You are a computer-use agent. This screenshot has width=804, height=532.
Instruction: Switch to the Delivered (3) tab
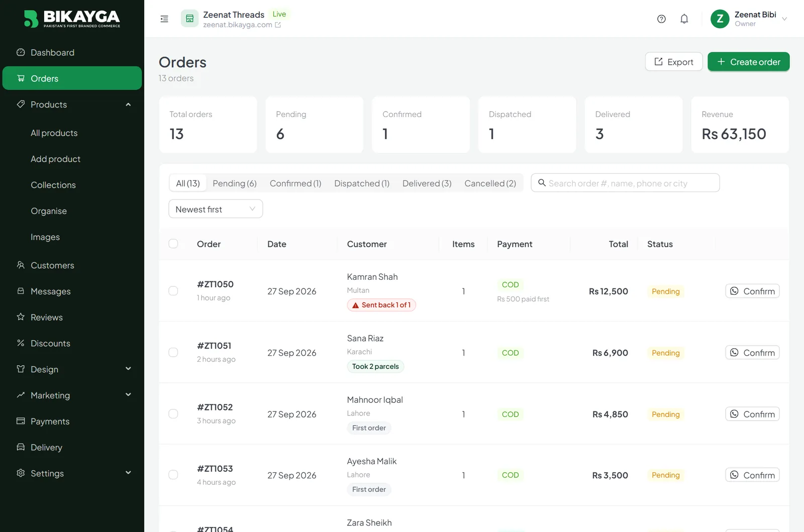pyautogui.click(x=427, y=183)
